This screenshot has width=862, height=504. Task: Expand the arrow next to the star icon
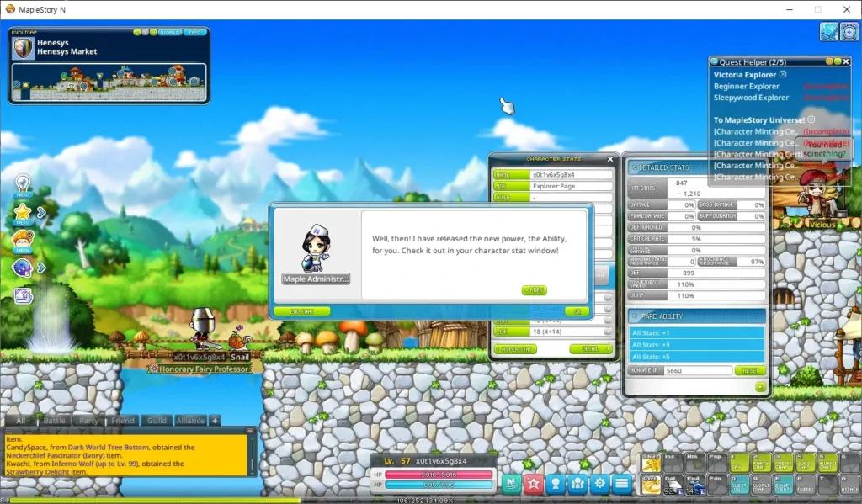[41, 212]
